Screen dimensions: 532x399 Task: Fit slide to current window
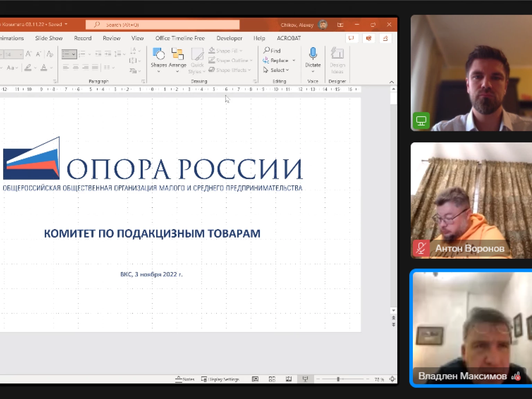(x=392, y=379)
